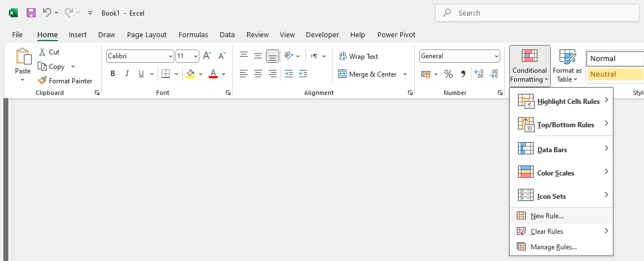Click the Increase Decimal icon

[479, 74]
